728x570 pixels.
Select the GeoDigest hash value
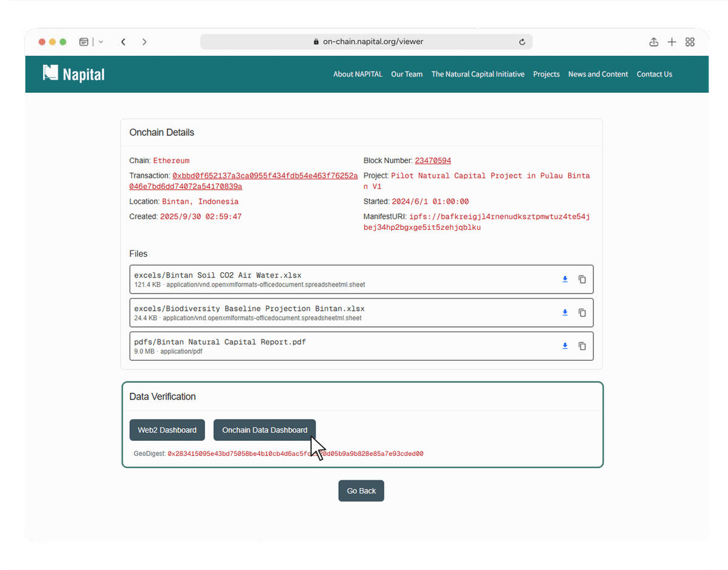[x=295, y=454]
